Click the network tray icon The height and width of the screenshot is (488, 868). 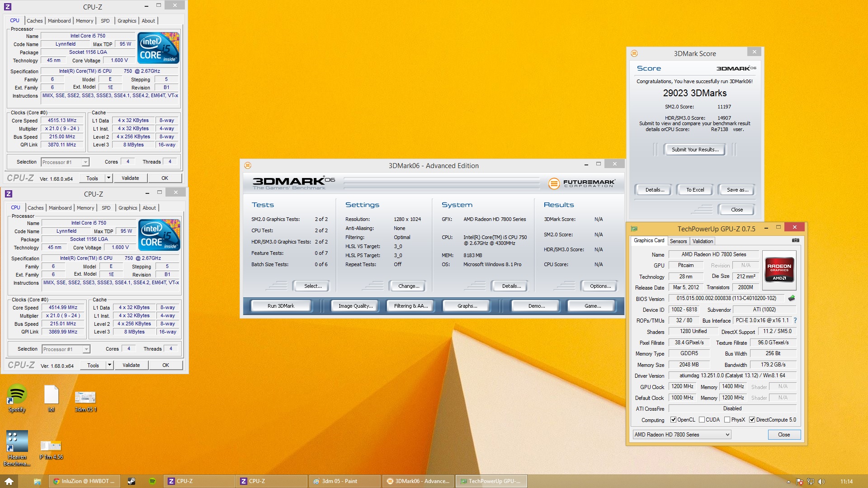pyautogui.click(x=811, y=482)
